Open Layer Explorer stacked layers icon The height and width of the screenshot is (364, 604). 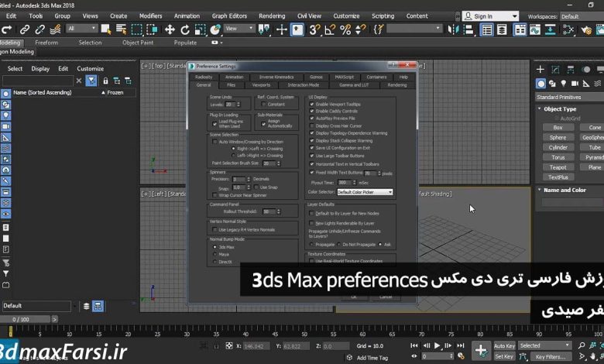coord(502,29)
